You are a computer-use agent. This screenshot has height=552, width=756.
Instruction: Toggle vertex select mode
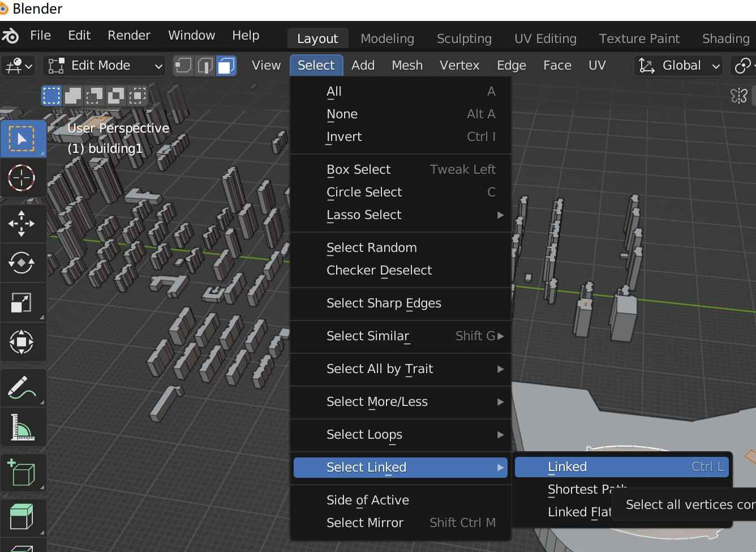click(x=183, y=66)
